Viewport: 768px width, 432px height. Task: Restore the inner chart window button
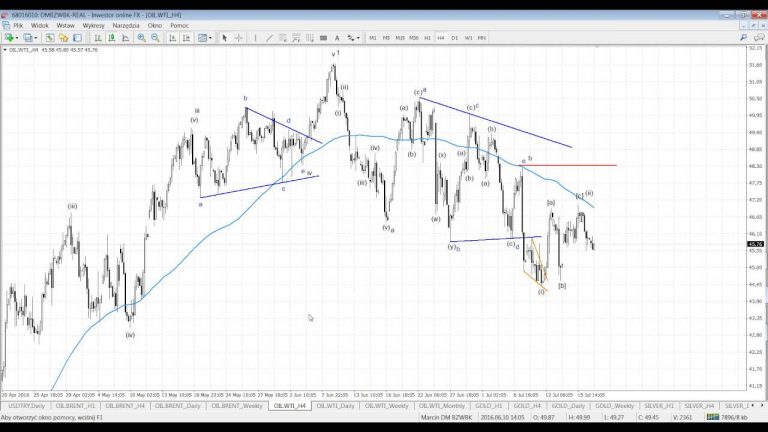(x=752, y=25)
